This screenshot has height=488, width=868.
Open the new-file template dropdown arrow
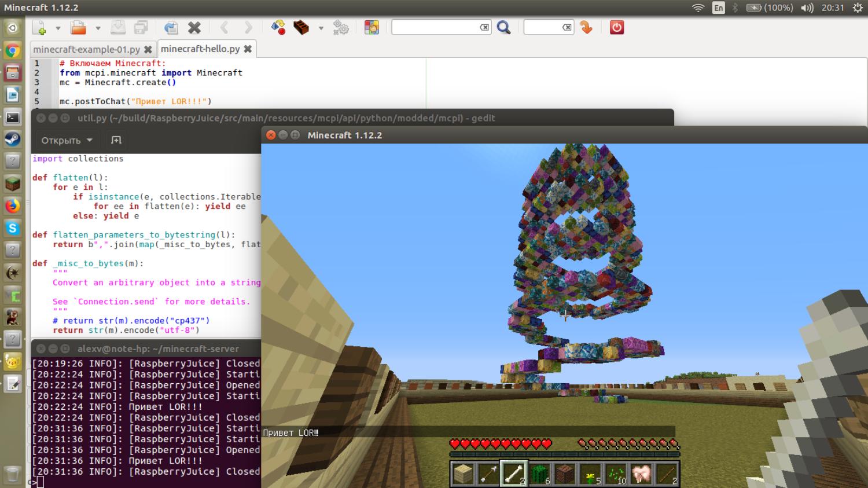pos(58,28)
